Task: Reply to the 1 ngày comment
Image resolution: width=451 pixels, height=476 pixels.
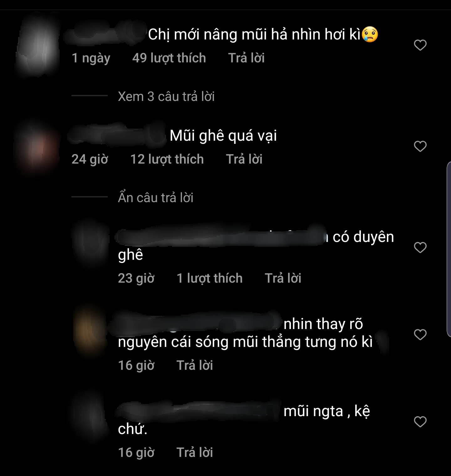Action: 246,58
